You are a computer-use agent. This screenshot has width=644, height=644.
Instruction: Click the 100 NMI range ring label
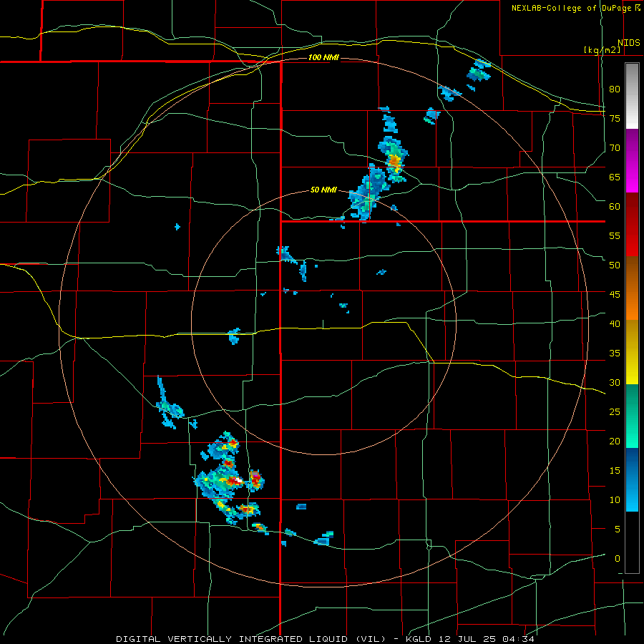pyautogui.click(x=323, y=57)
